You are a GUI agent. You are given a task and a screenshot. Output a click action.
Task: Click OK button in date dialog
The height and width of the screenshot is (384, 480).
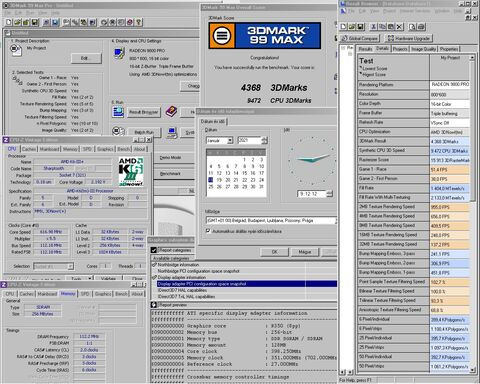[275, 252]
